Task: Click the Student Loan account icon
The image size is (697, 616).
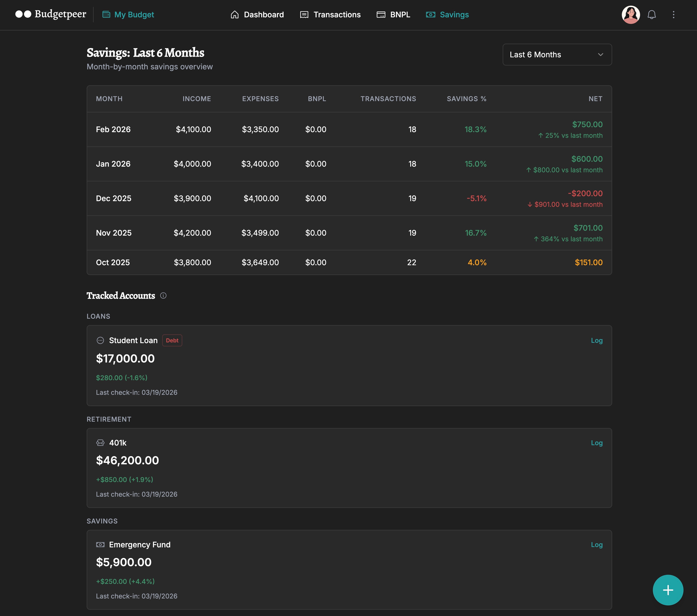Action: 100,340
